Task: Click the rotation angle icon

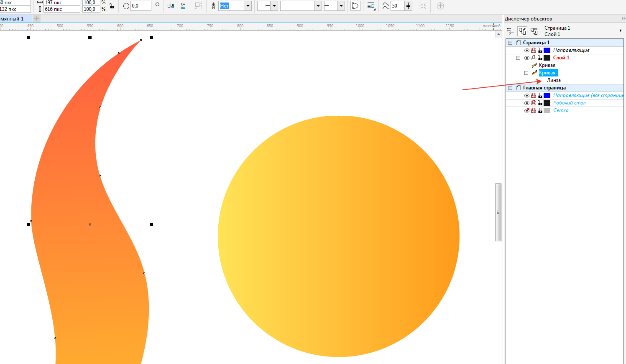Action: pos(126,6)
